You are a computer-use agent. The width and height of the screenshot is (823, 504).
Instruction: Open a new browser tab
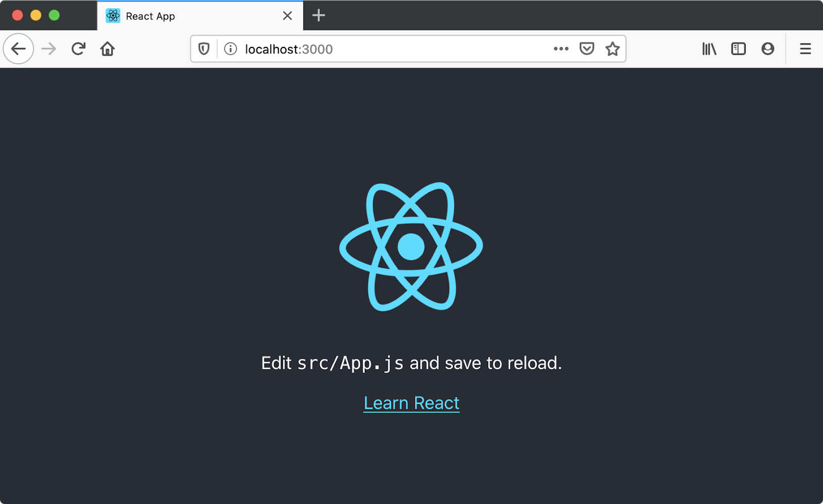[x=318, y=16]
